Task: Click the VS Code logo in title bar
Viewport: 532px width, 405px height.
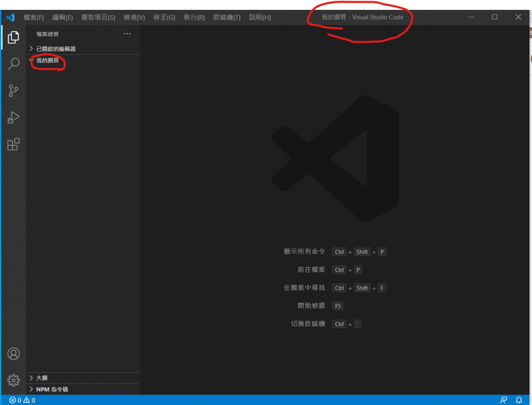Action: [10, 17]
